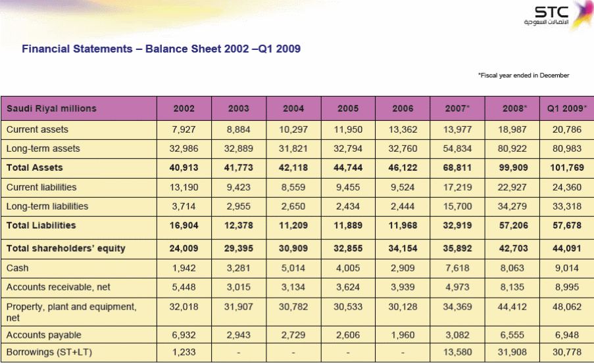Click the Saudi Riyal millions header cell
This screenshot has width=594, height=364.
(51, 108)
